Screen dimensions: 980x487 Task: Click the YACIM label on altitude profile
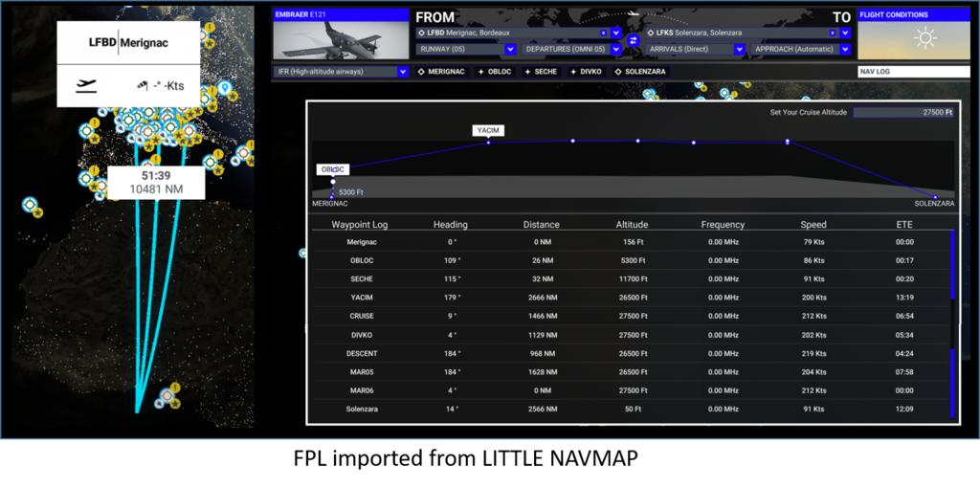click(488, 131)
